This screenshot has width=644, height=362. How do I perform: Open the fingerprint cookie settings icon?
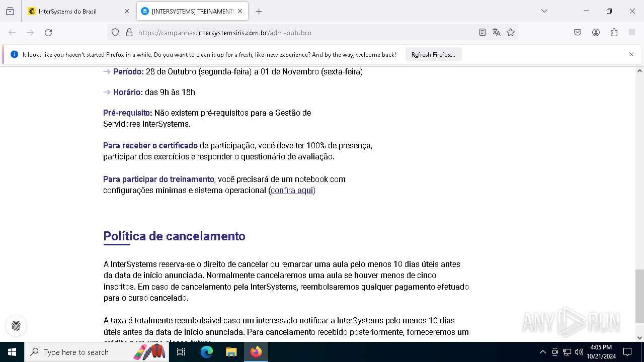click(16, 326)
